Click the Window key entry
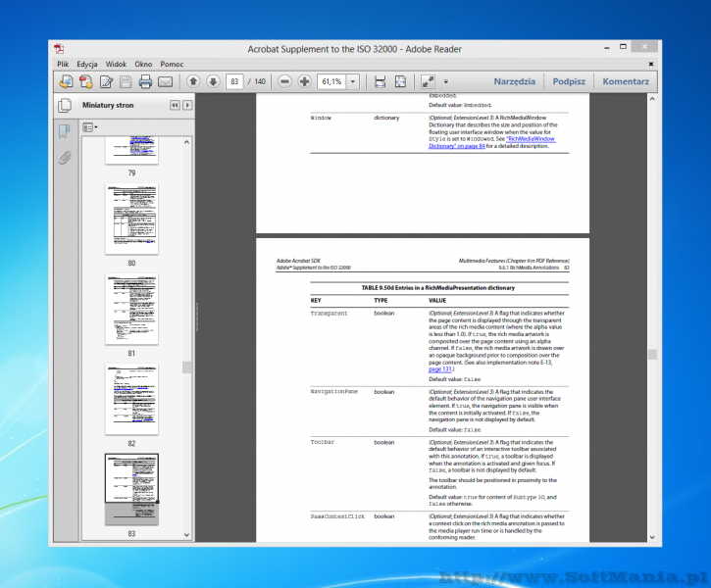 (321, 118)
